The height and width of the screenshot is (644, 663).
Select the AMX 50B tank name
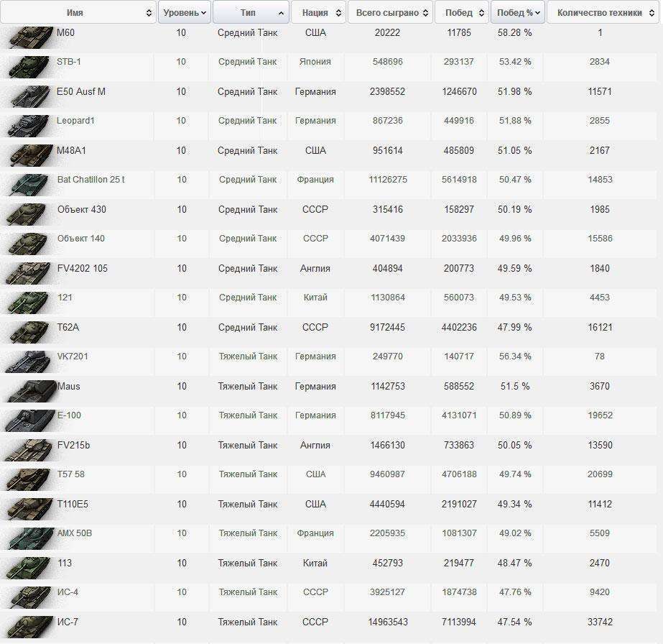(x=75, y=533)
